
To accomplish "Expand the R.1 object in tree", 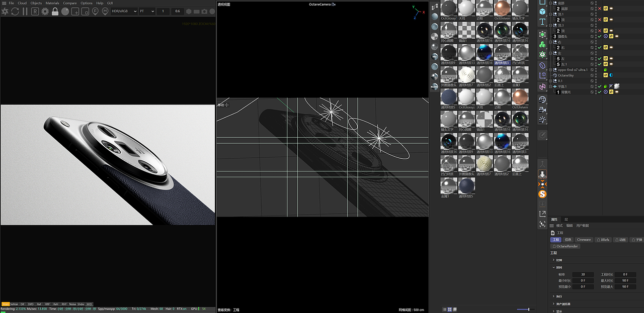I will pyautogui.click(x=550, y=81).
